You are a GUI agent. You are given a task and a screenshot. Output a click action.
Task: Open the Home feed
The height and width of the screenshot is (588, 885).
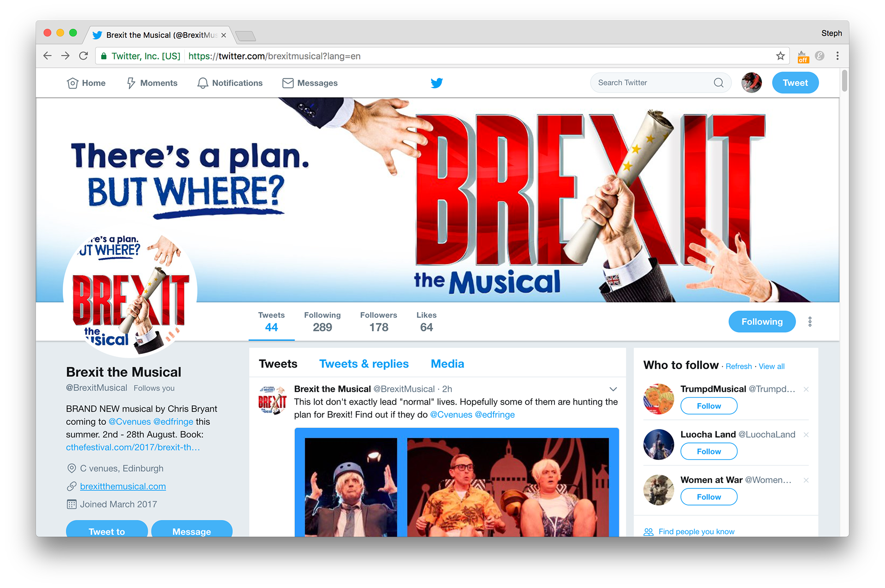click(x=86, y=83)
